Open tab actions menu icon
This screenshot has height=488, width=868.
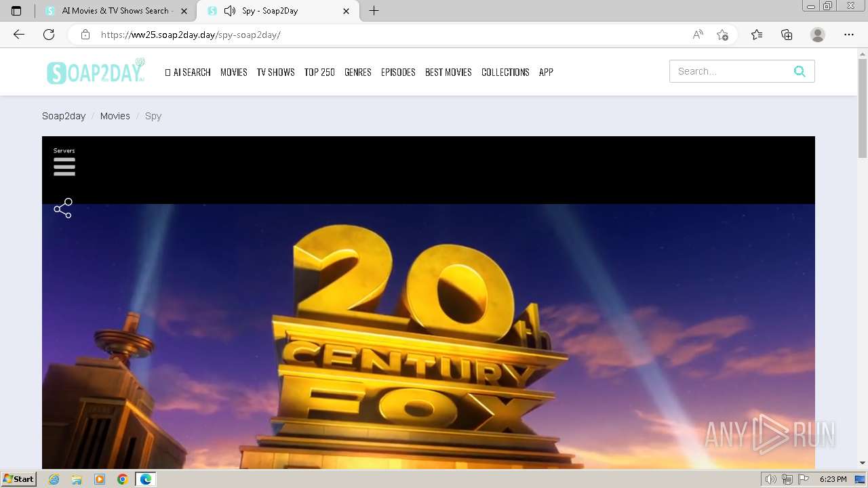coord(16,11)
